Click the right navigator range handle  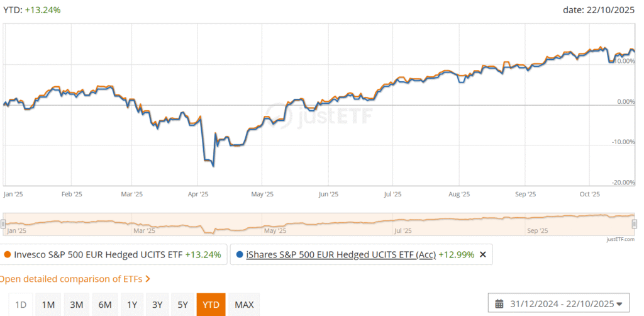[635, 224]
